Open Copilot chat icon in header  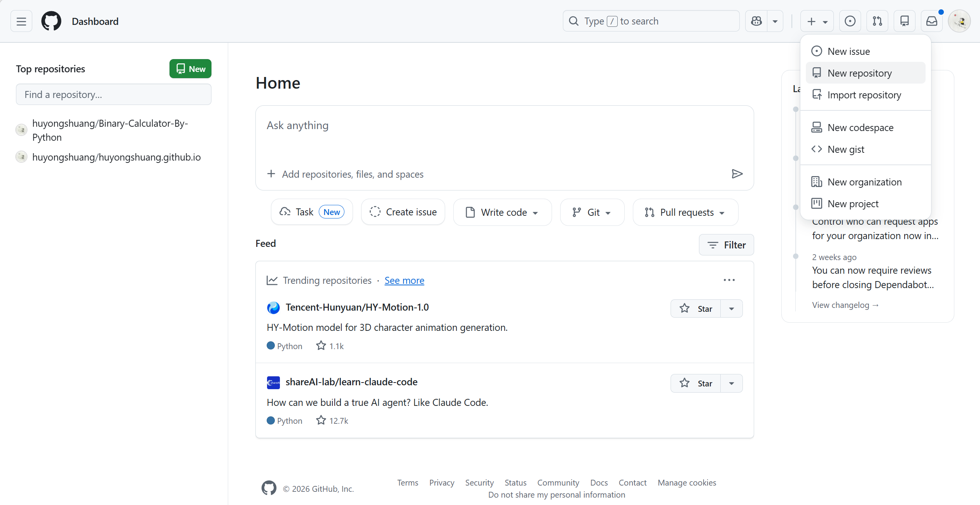tap(756, 21)
